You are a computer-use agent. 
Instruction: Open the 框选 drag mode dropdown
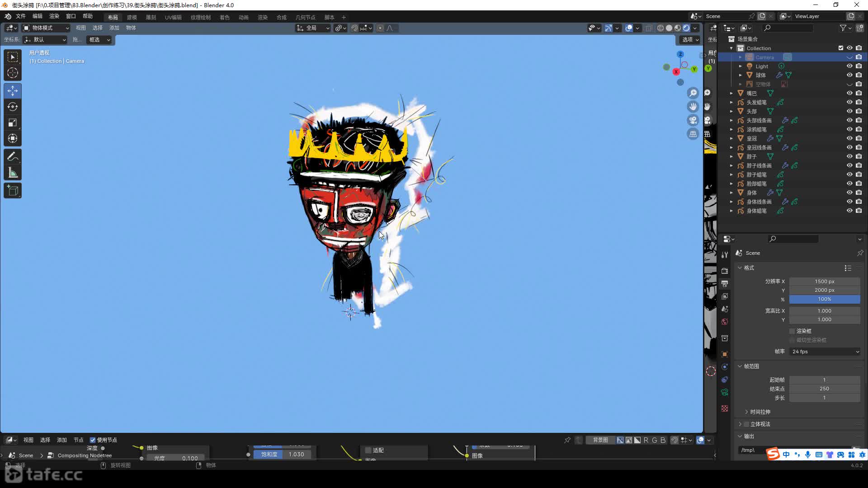tap(99, 40)
